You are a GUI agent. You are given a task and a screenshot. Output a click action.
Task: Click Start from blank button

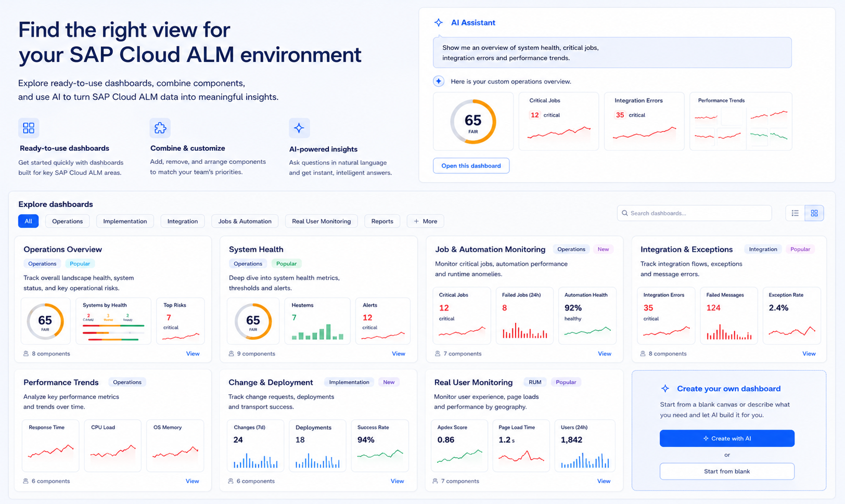pos(727,471)
